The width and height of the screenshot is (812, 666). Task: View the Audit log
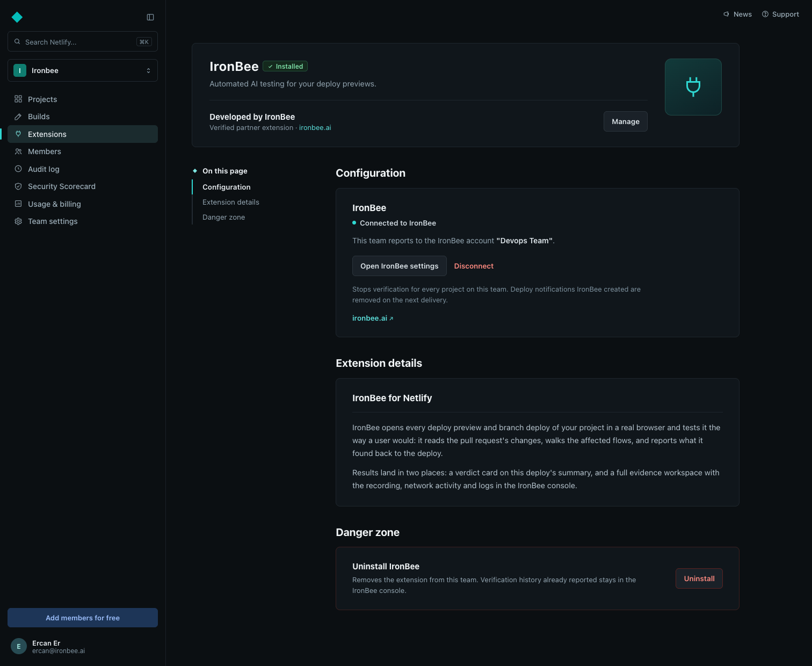[83, 169]
